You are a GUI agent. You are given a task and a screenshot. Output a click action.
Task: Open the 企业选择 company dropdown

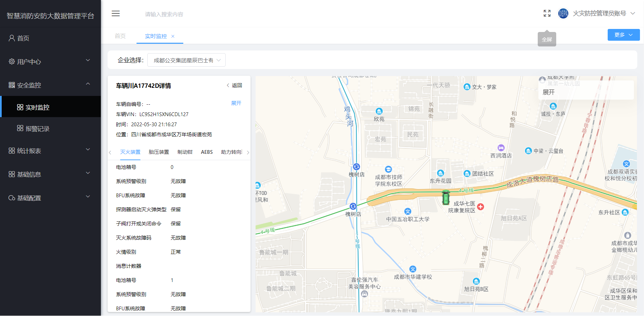186,60
